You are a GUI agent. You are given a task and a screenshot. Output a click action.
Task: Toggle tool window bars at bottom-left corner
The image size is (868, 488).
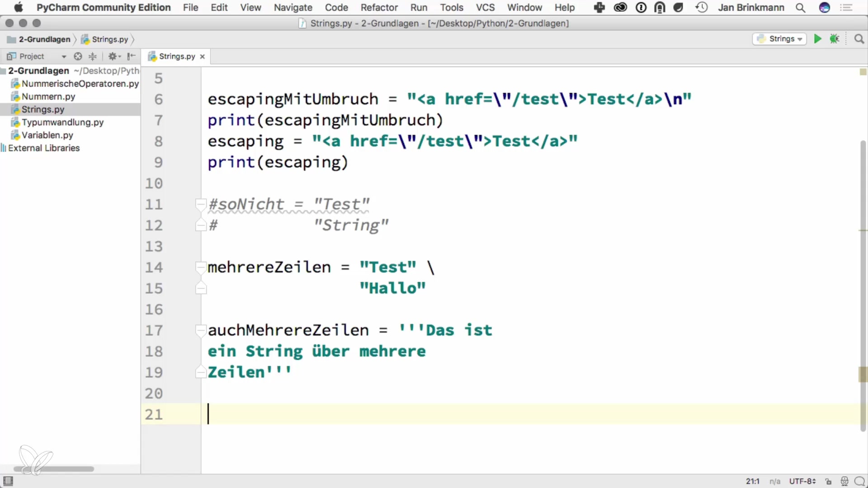click(8, 481)
